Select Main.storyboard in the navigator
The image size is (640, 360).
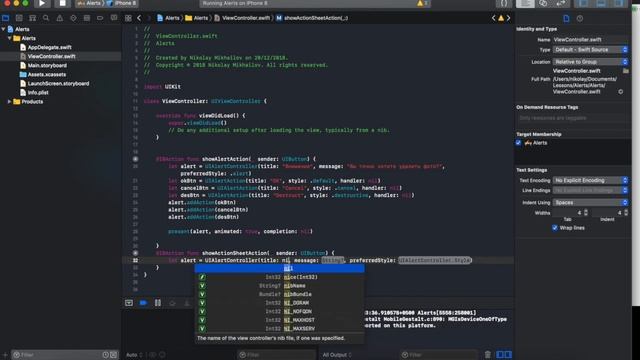[47, 65]
